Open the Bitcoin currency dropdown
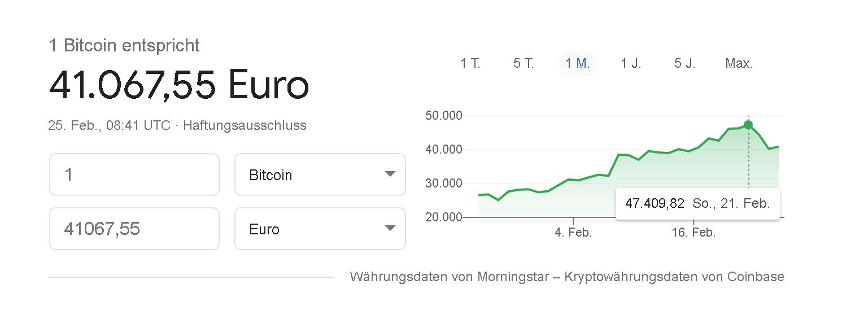868x323 pixels. [x=320, y=174]
